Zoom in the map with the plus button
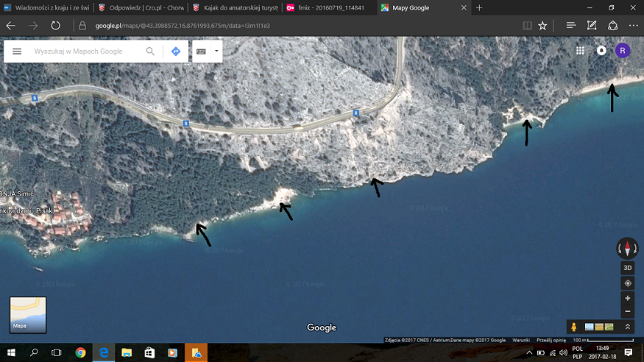The image size is (644, 362). [628, 298]
